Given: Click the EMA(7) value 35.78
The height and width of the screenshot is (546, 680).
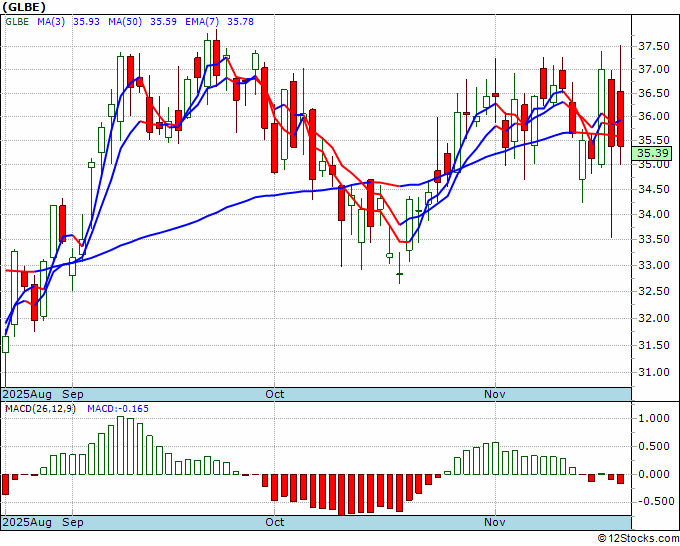Looking at the screenshot, I should click(x=241, y=22).
